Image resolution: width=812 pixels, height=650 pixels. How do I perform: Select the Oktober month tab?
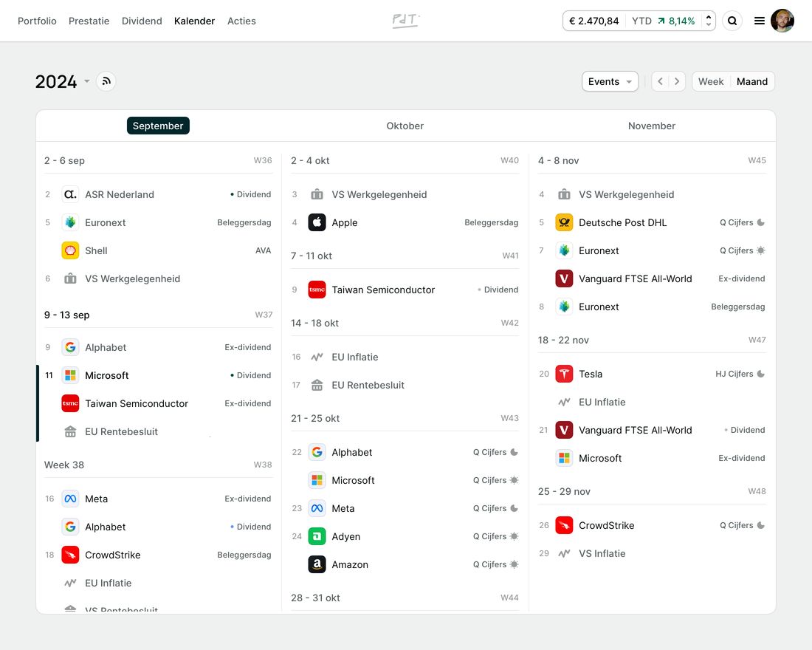pyautogui.click(x=405, y=126)
